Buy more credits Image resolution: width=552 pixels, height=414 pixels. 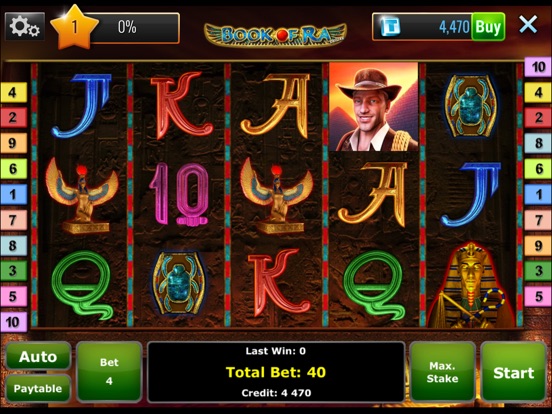pyautogui.click(x=488, y=27)
